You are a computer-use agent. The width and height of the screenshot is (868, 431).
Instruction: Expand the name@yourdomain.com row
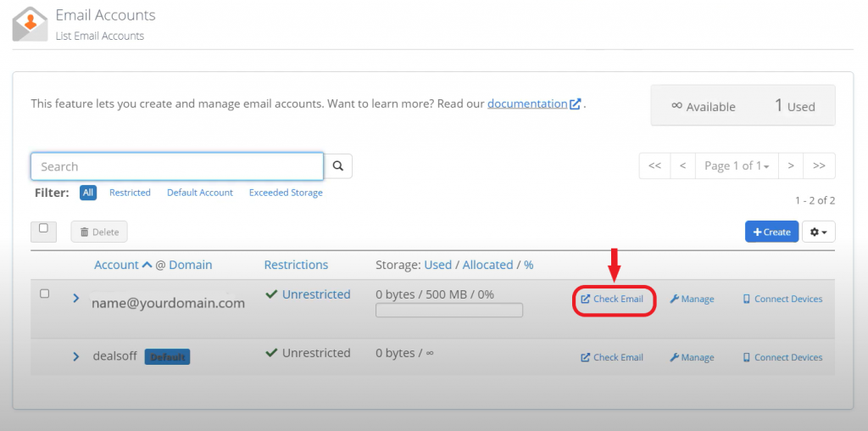point(76,299)
